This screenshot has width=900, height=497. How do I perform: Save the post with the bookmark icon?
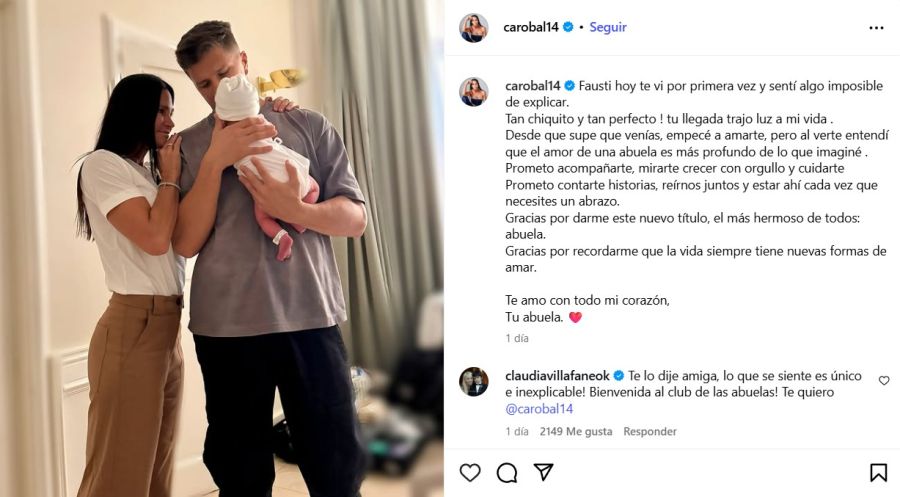coord(878,472)
